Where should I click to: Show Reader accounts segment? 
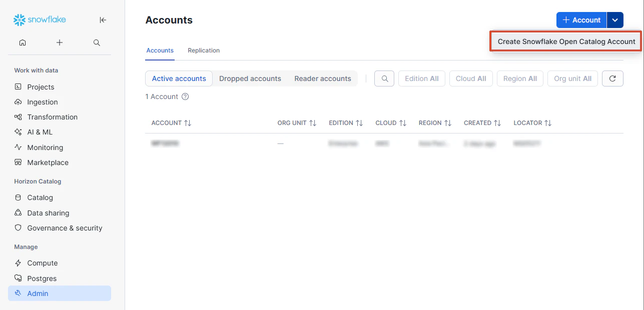pyautogui.click(x=323, y=78)
